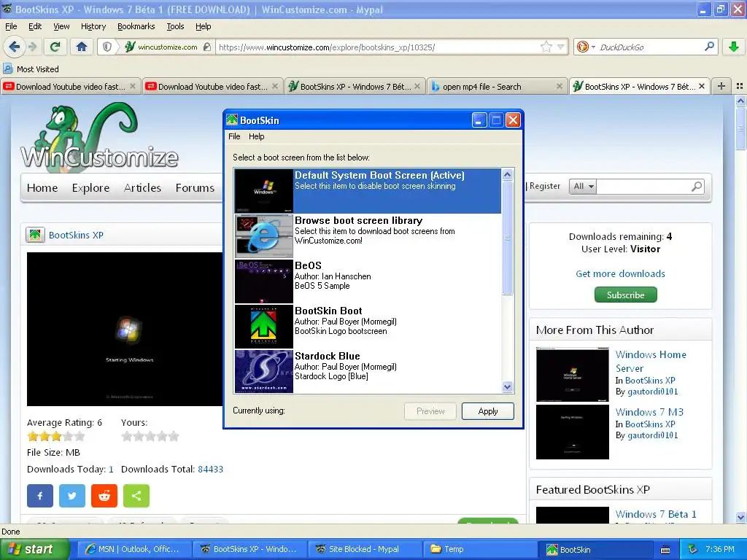
Task: Click the green generic share icon
Action: tap(136, 496)
